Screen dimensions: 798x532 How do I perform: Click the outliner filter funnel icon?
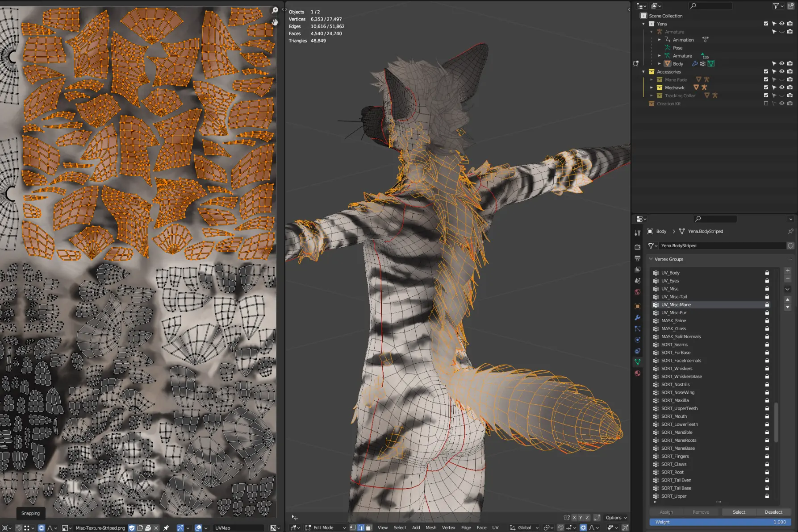[776, 6]
